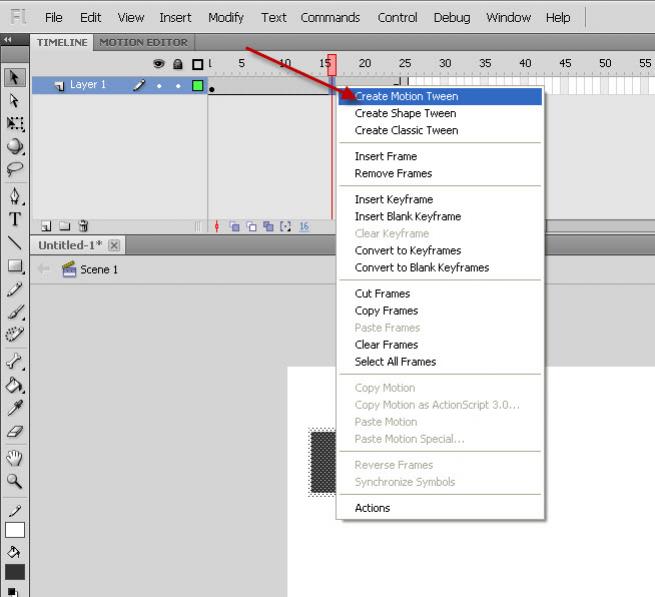Viewport: 655px width, 597px height.
Task: Click the dark fill color swatch
Action: click(x=15, y=572)
